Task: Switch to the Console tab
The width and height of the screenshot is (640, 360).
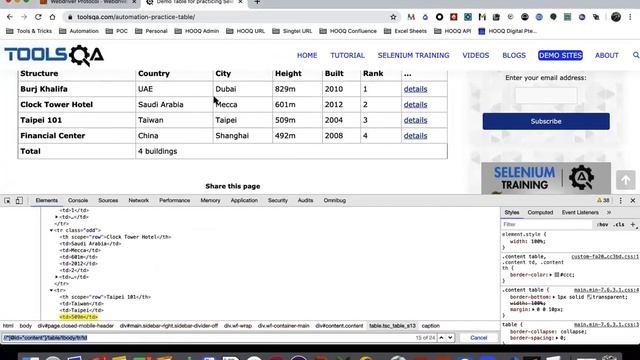Action: pos(78,200)
